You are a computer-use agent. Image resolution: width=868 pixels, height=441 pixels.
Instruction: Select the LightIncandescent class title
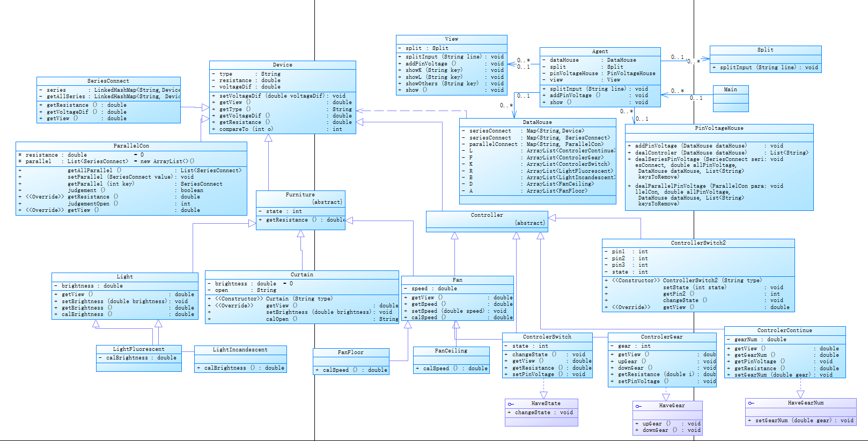point(240,350)
